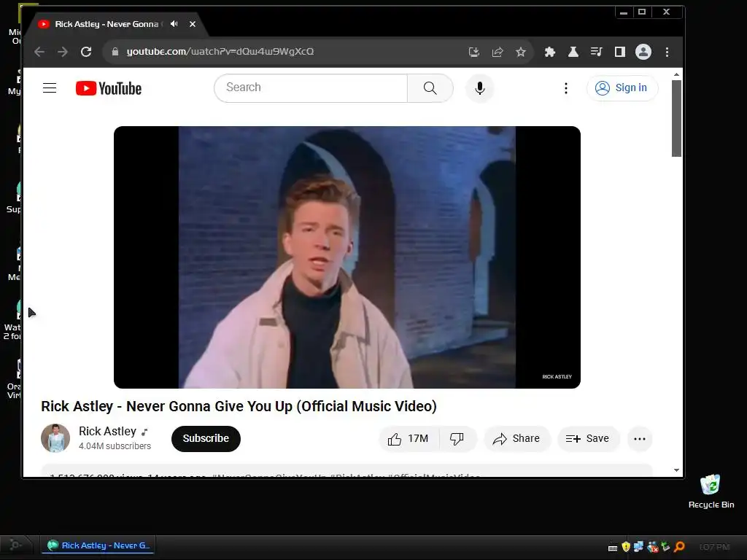Image resolution: width=747 pixels, height=560 pixels.
Task: Click the taskbar clock
Action: click(x=714, y=547)
